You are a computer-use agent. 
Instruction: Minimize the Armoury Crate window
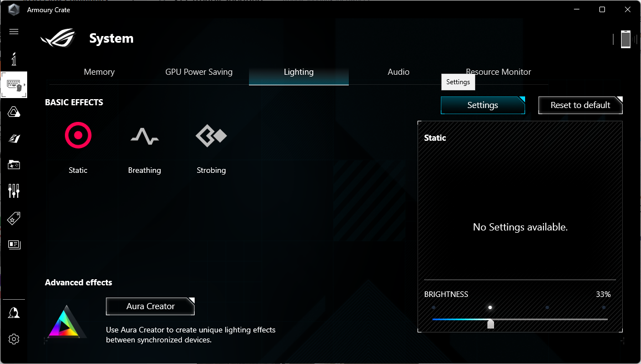(x=577, y=9)
